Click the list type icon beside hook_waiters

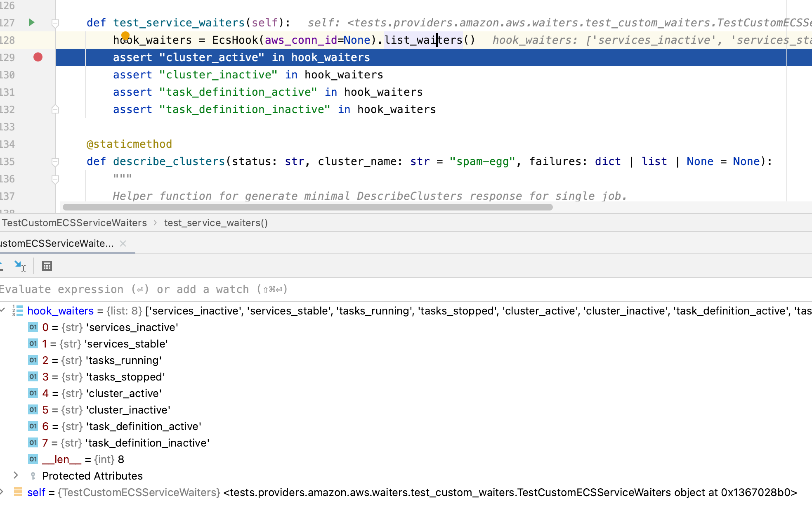[18, 310]
